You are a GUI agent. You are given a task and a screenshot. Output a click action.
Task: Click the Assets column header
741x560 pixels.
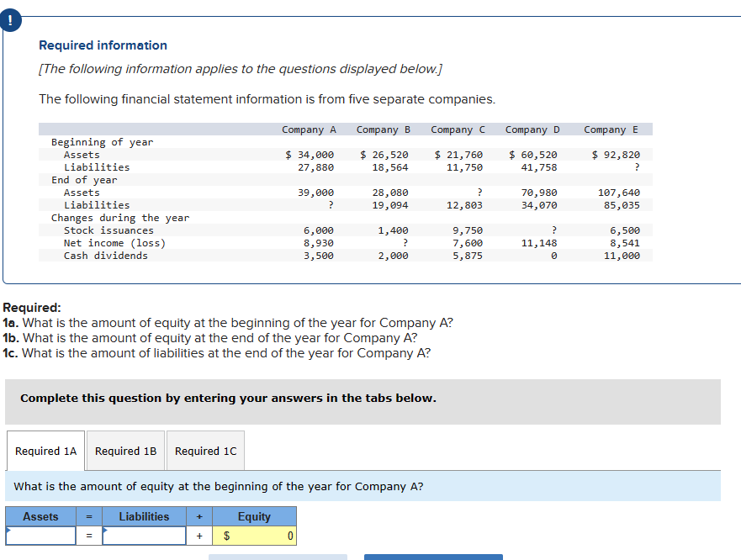point(40,516)
